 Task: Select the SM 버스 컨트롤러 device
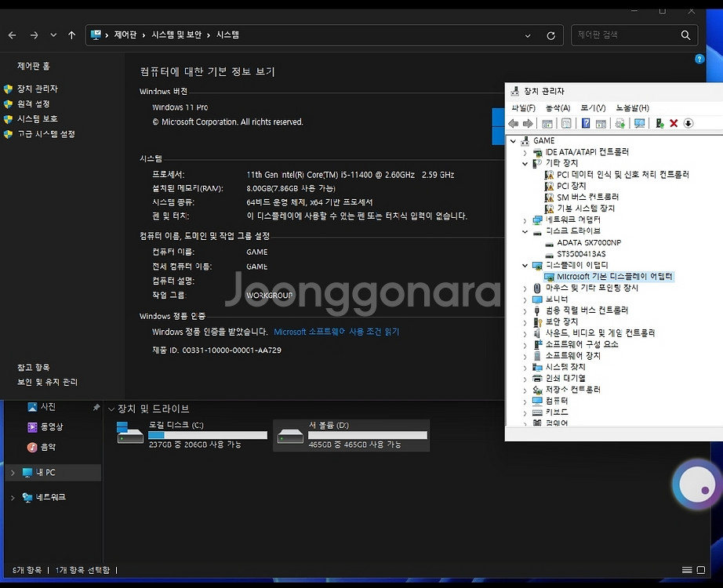pyautogui.click(x=587, y=198)
